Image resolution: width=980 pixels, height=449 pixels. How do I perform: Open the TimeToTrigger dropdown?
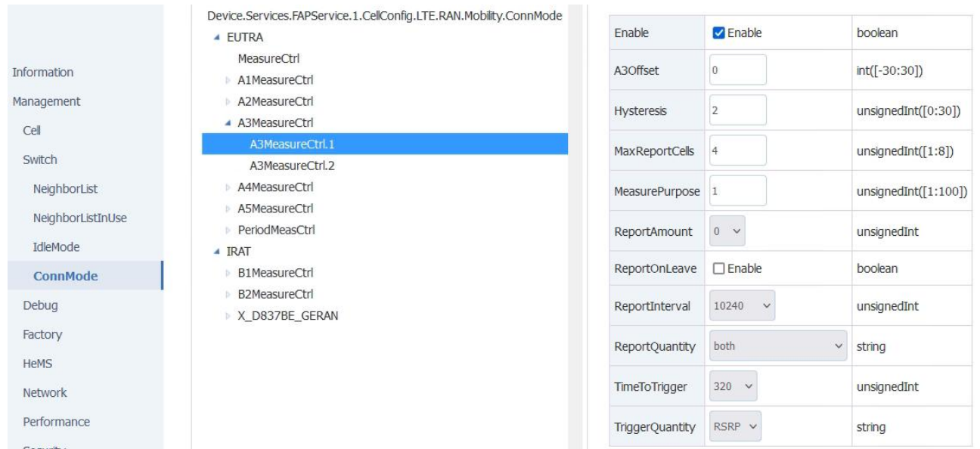[x=733, y=387]
